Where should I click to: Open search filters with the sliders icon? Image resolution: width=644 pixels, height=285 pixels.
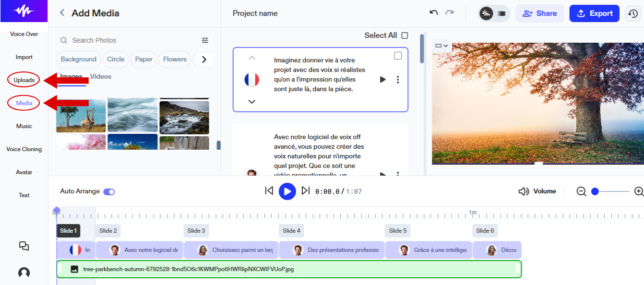pos(205,40)
